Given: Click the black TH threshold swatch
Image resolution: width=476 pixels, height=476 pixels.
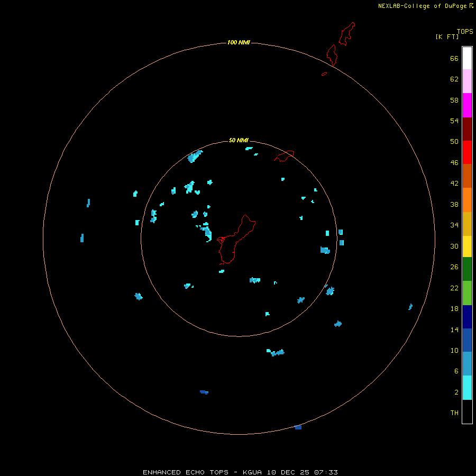Looking at the screenshot, I should click(x=467, y=411).
